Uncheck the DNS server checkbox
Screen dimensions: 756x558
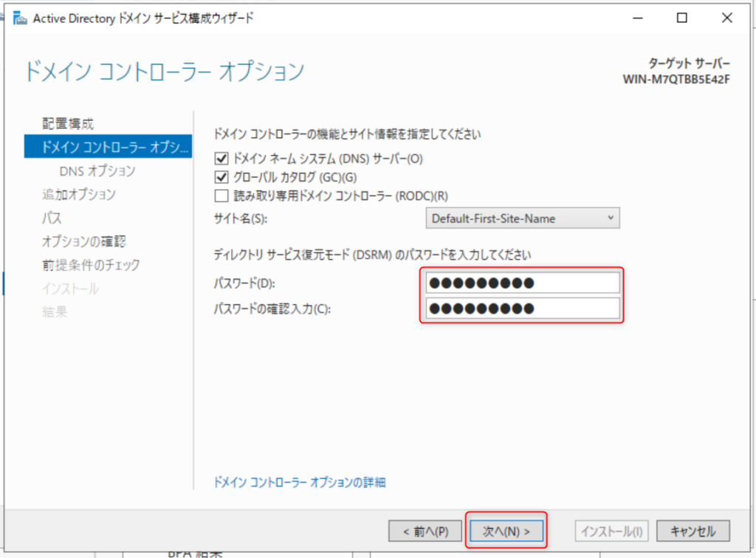[x=221, y=158]
